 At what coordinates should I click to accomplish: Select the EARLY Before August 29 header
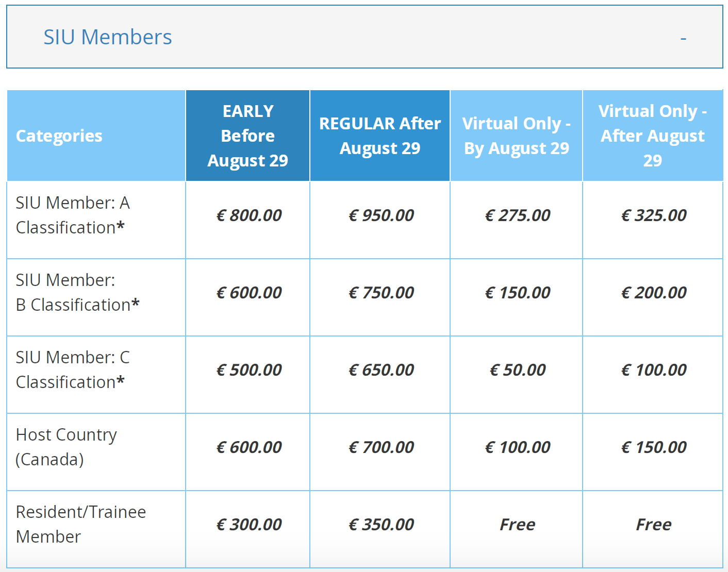coord(247,136)
